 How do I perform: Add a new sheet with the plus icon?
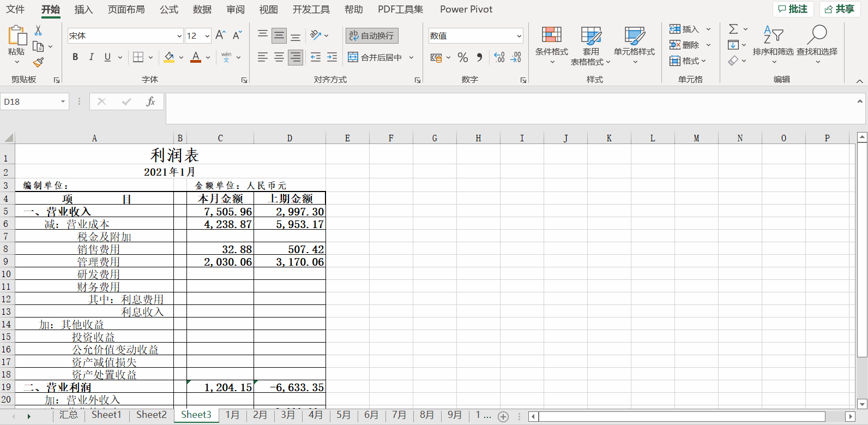click(x=503, y=416)
